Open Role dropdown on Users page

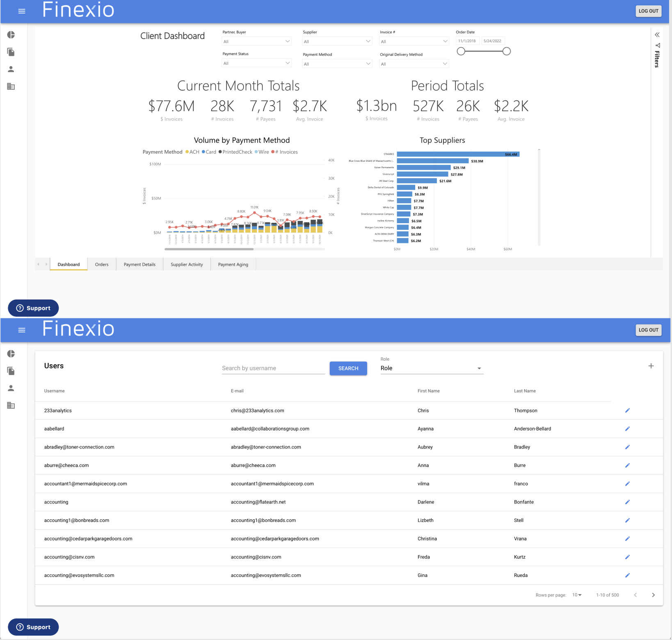point(432,368)
